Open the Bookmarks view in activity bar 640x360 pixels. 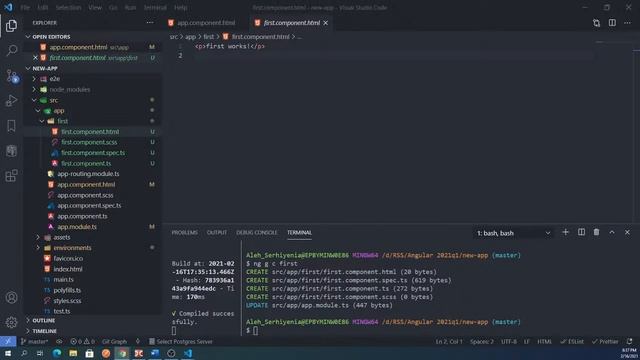11,126
